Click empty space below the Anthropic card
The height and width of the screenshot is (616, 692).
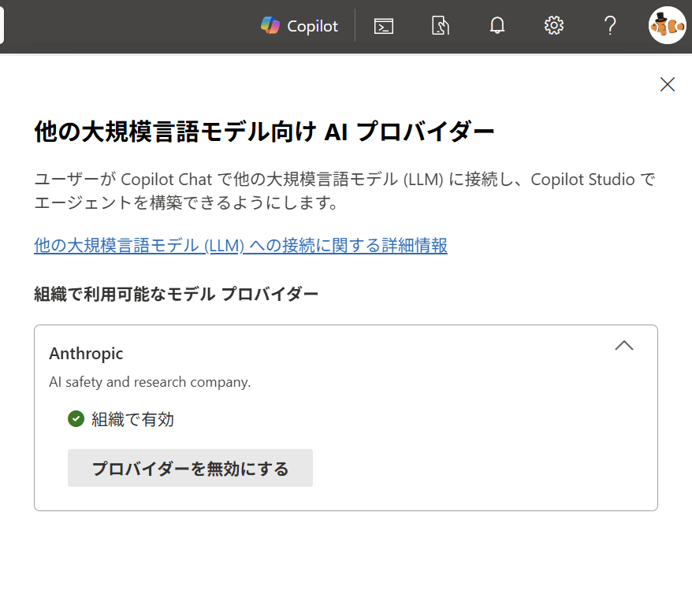pos(345,559)
